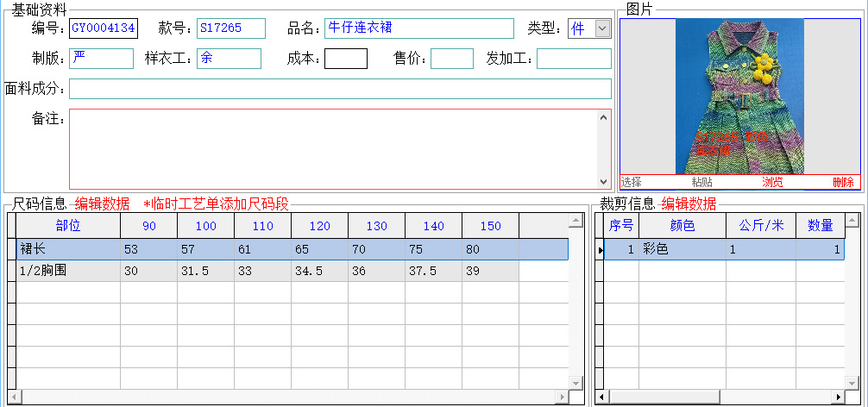Click the 样衣工 input field
868x407 pixels.
pyautogui.click(x=229, y=59)
